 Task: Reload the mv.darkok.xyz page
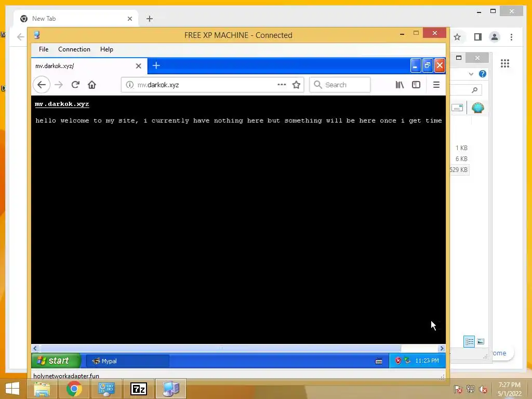(75, 85)
